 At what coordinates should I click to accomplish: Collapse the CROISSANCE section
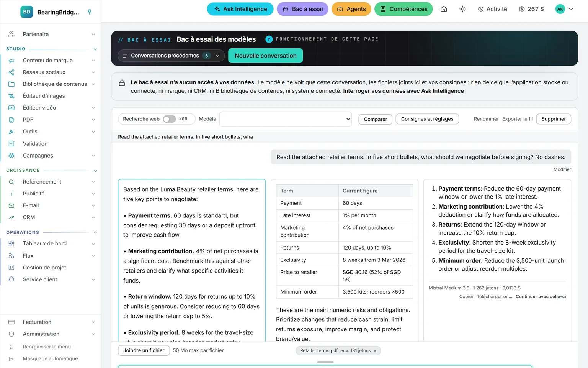tap(95, 171)
